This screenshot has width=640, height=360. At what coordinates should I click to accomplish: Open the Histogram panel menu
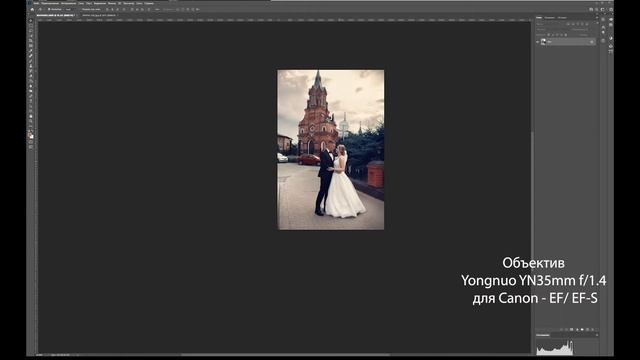coord(597,335)
